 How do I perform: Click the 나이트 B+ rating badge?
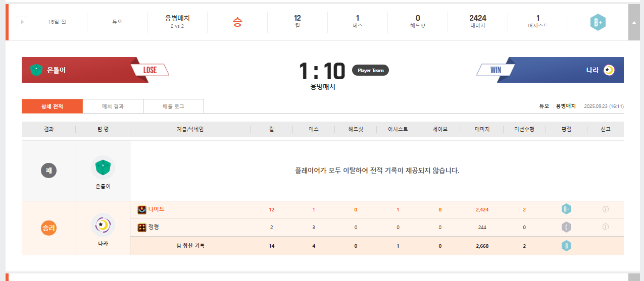pyautogui.click(x=566, y=209)
